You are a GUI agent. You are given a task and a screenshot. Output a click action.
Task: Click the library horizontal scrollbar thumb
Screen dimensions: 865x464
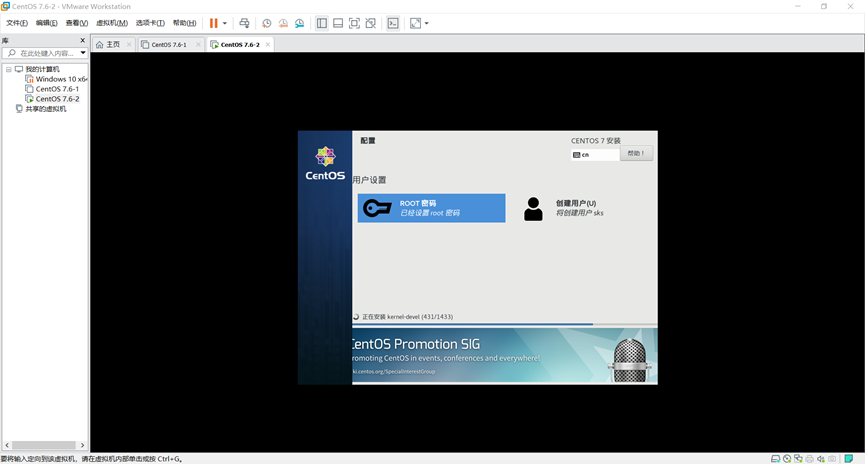point(44,445)
